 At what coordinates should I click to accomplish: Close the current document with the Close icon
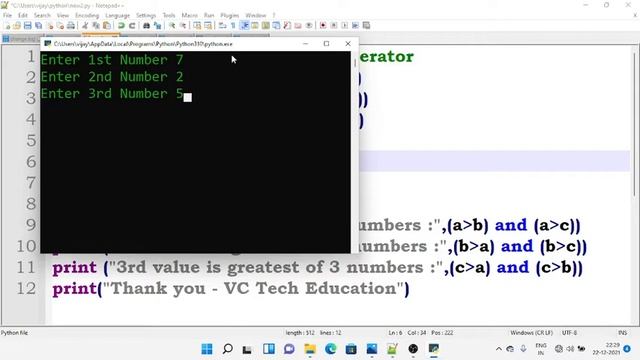click(49, 26)
